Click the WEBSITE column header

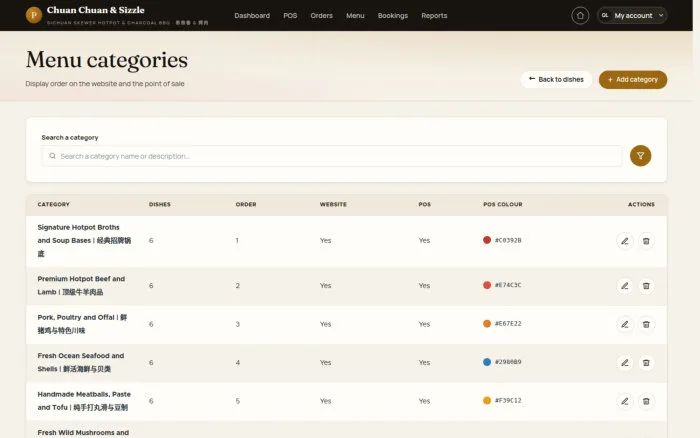[x=333, y=204]
